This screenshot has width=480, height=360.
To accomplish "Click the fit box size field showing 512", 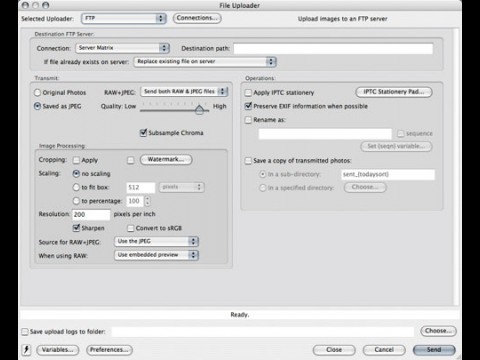I will point(141,188).
